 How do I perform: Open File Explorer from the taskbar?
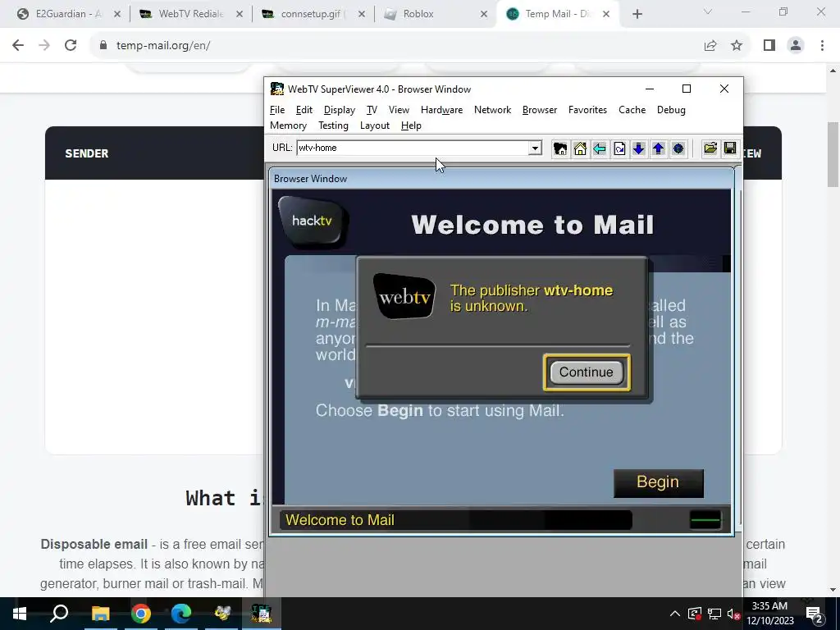tap(100, 614)
